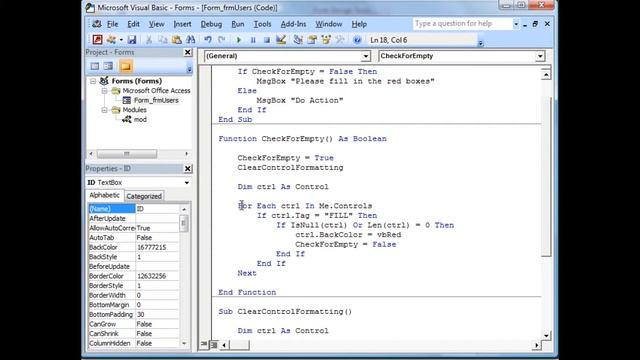640x360 pixels.
Task: Open Object Browser toolbar icon
Action: click(326, 40)
